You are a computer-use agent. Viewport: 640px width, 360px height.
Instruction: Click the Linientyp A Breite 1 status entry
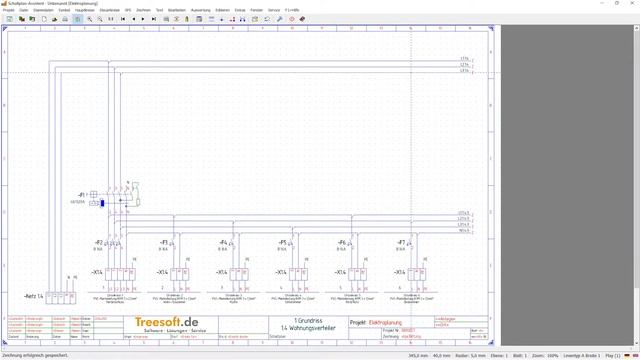(582, 356)
